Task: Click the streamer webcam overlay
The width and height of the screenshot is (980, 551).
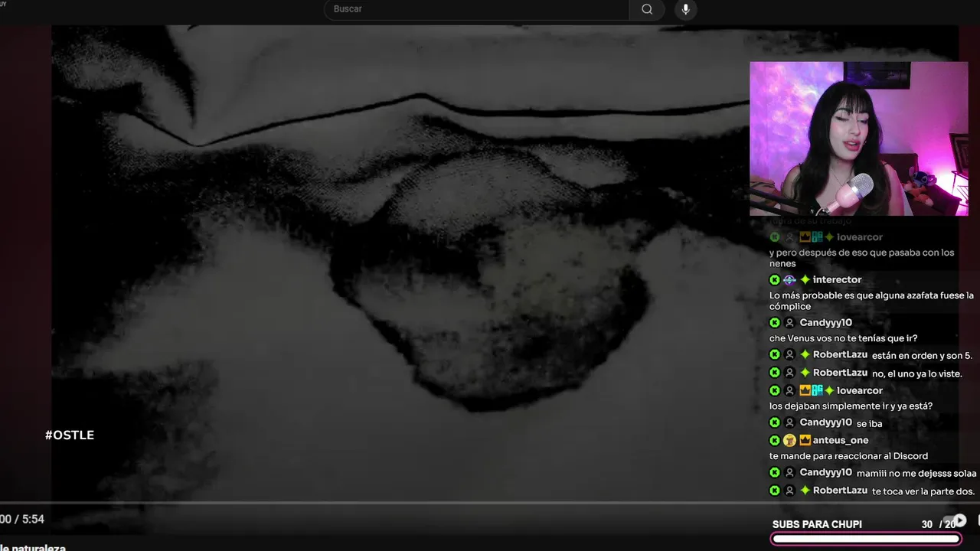Action: coord(858,139)
